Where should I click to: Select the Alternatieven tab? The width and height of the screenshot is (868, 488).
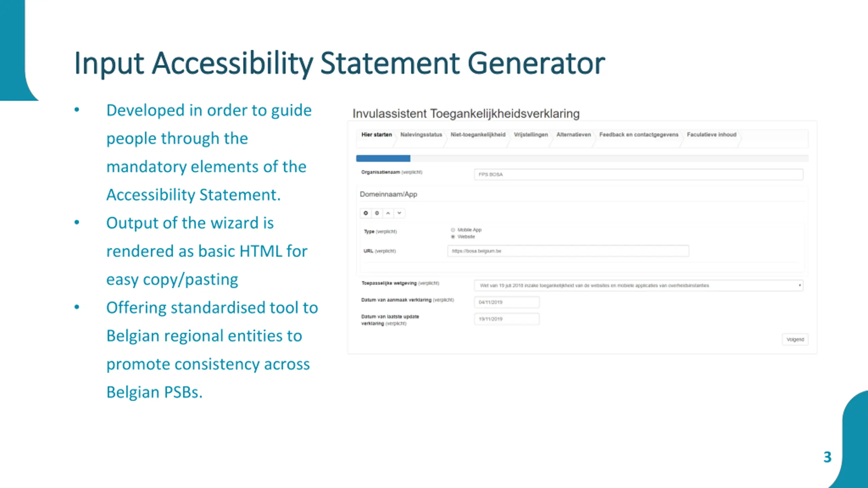573,135
